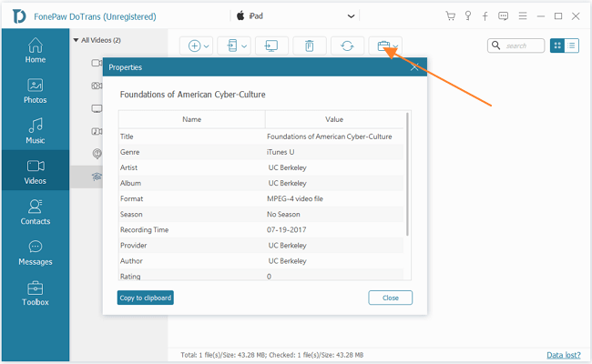This screenshot has width=592, height=364.
Task: Expand the add button dropdown arrow
Action: 207,46
